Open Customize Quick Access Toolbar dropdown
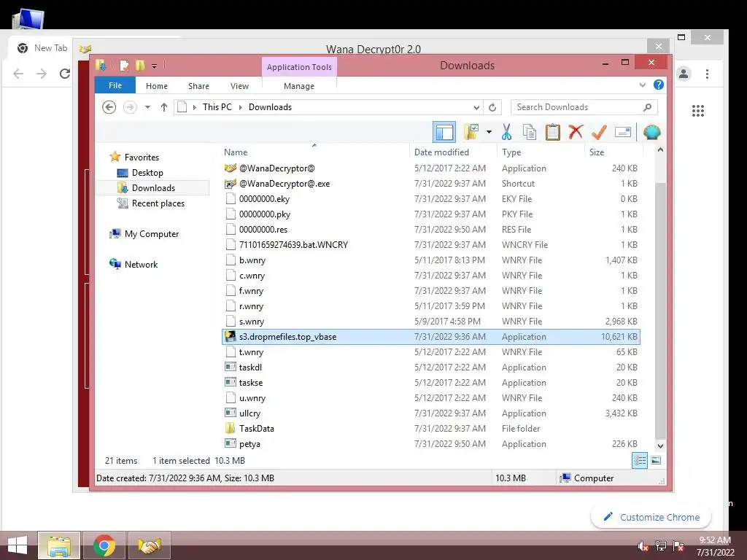This screenshot has width=747, height=560. coord(155,66)
